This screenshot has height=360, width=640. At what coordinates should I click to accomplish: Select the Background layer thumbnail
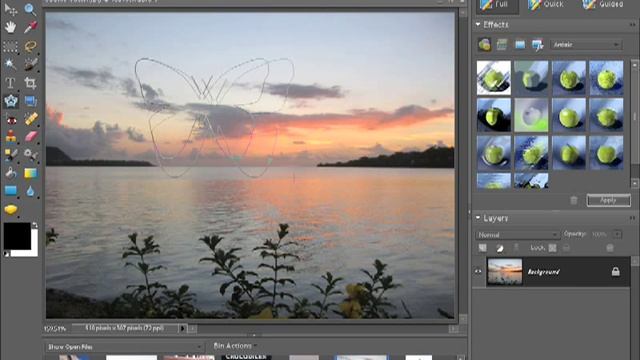point(504,271)
